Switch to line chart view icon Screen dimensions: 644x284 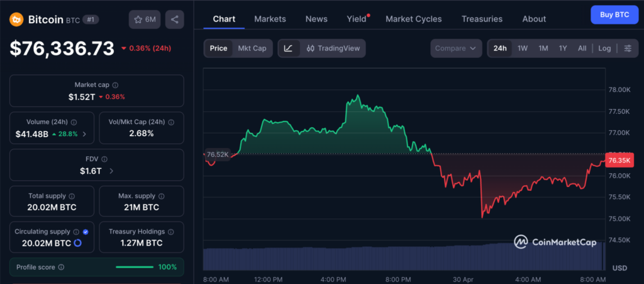pyautogui.click(x=288, y=48)
